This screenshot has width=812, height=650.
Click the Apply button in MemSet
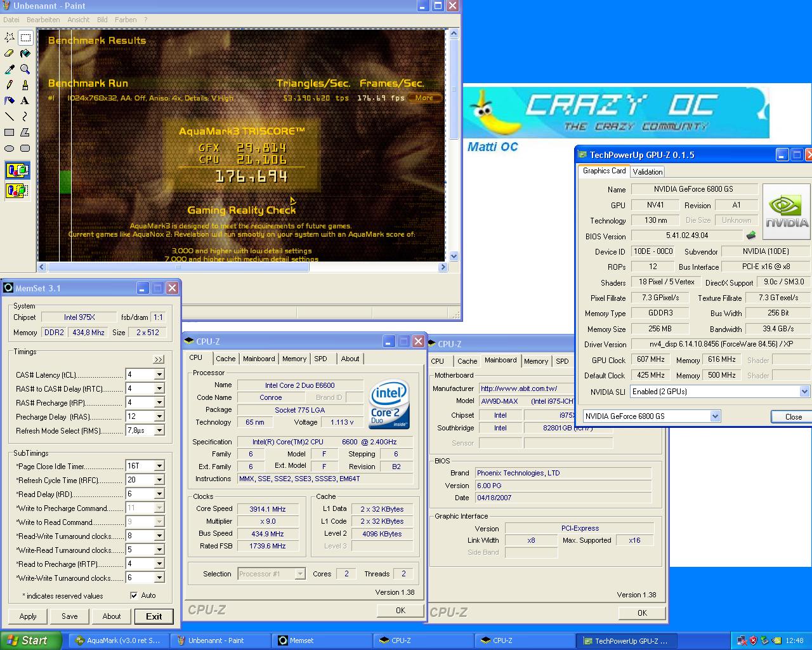(28, 616)
